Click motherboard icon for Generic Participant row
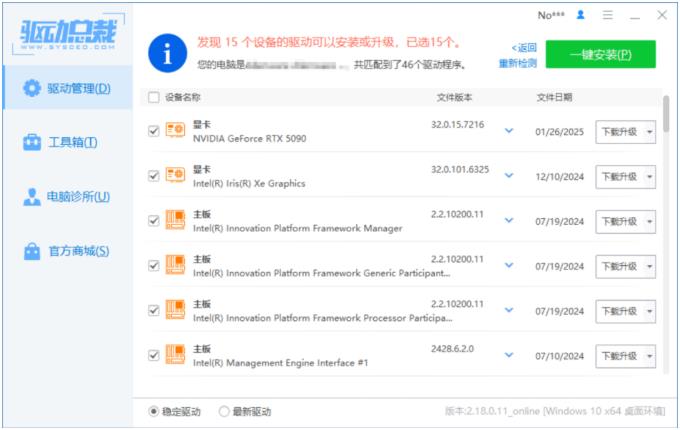680x430 pixels. click(x=175, y=265)
